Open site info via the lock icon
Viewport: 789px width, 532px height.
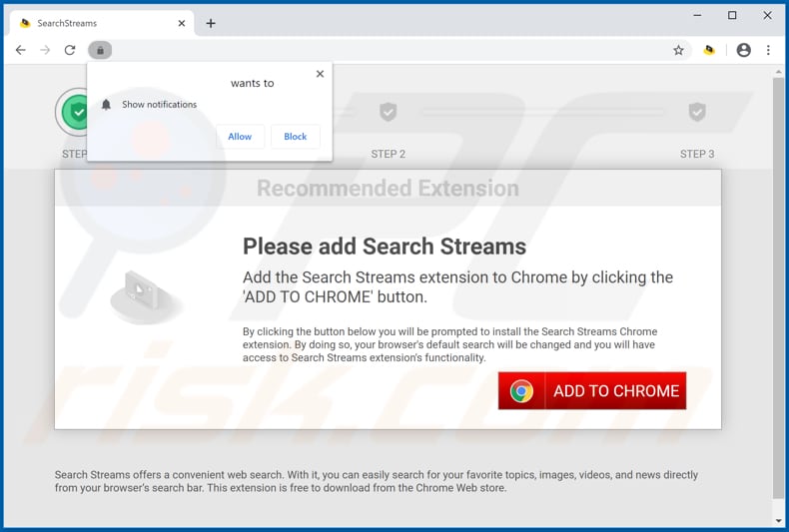tap(100, 50)
